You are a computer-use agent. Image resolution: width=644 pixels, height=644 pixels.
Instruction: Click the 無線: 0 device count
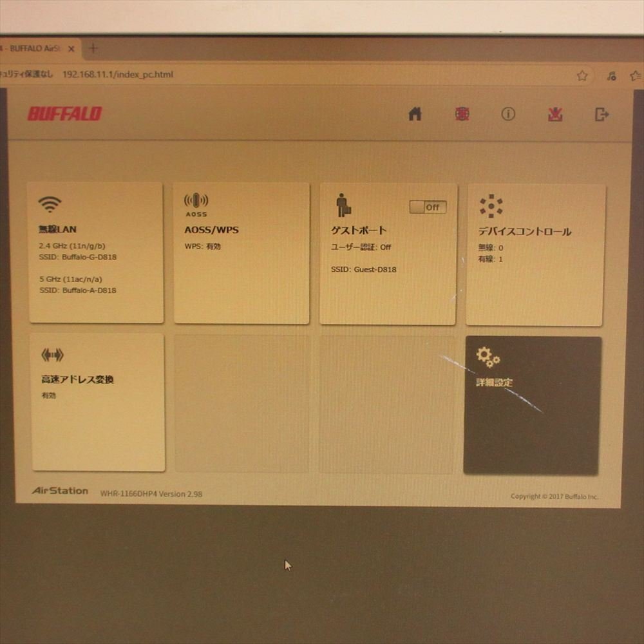coord(490,248)
